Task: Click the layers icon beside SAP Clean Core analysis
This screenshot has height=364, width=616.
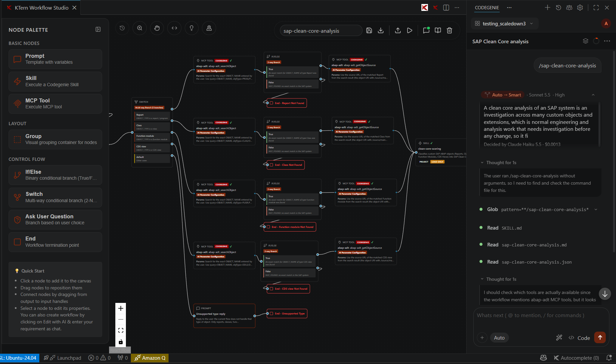Action: (586, 41)
